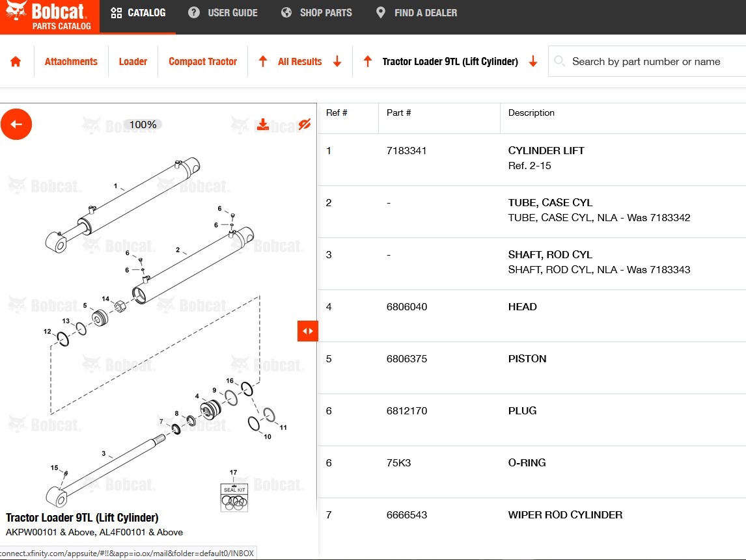Viewport: 746px width, 560px height.
Task: Open the Catalog menu
Action: click(x=138, y=13)
